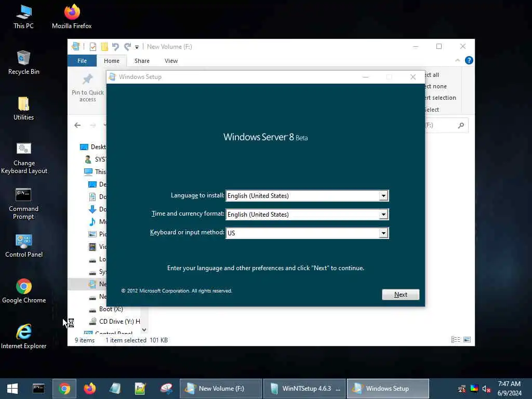Open File menu in Explorer
The width and height of the screenshot is (532, 399).
[x=82, y=61]
